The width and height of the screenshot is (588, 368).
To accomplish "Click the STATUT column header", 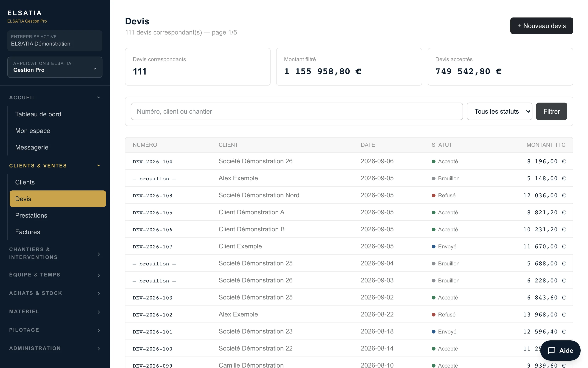I will click(x=442, y=145).
